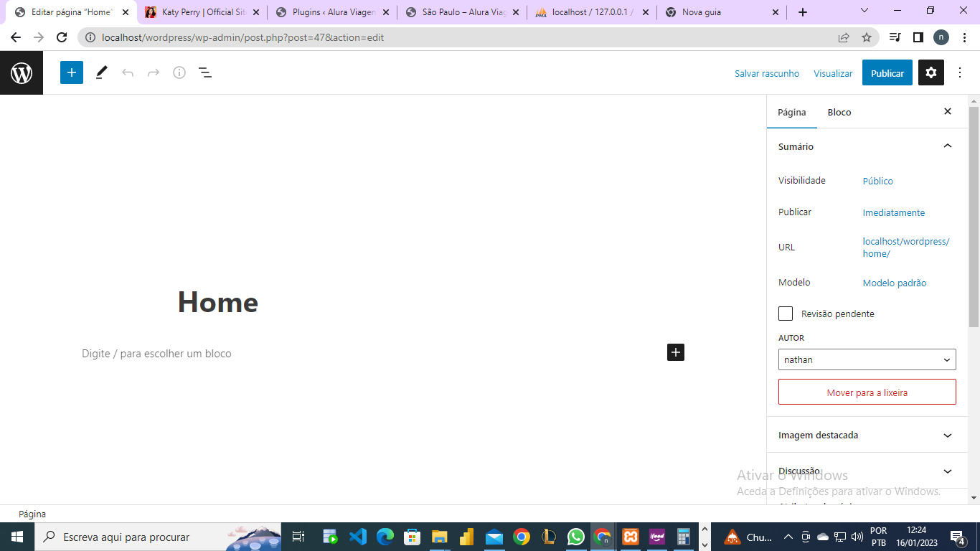The height and width of the screenshot is (551, 980).
Task: Collapse the Sumário section
Action: click(x=867, y=146)
